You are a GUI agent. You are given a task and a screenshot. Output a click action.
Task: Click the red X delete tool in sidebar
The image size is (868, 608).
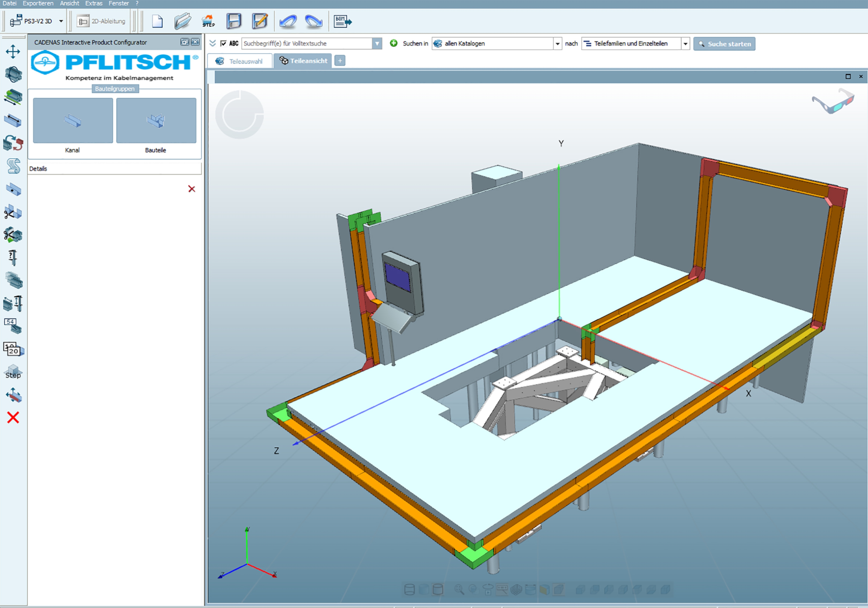point(13,418)
